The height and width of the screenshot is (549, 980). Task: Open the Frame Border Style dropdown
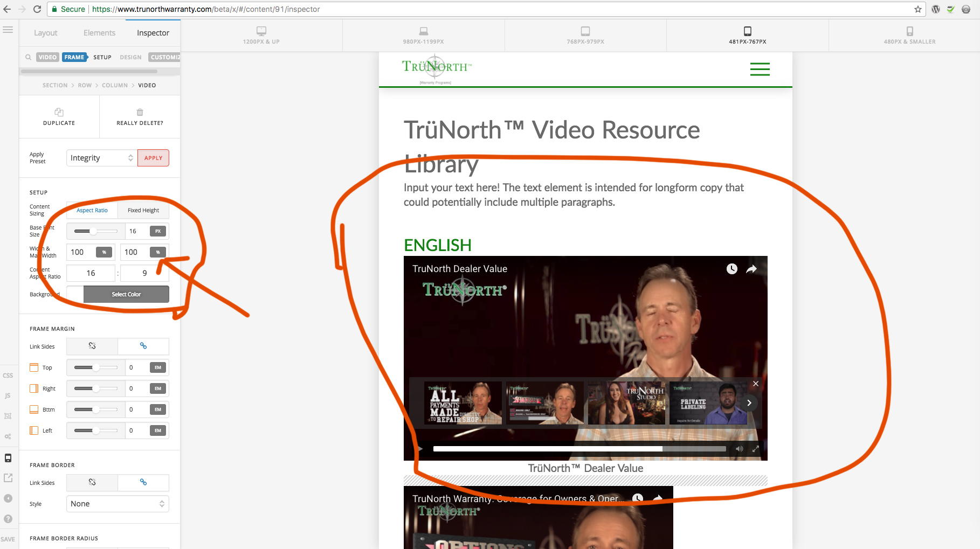[118, 504]
